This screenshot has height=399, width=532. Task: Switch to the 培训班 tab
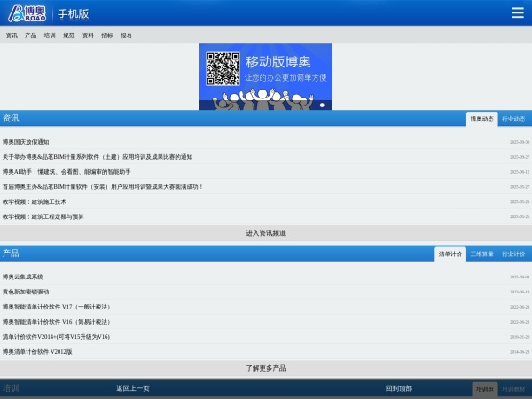coord(485,389)
